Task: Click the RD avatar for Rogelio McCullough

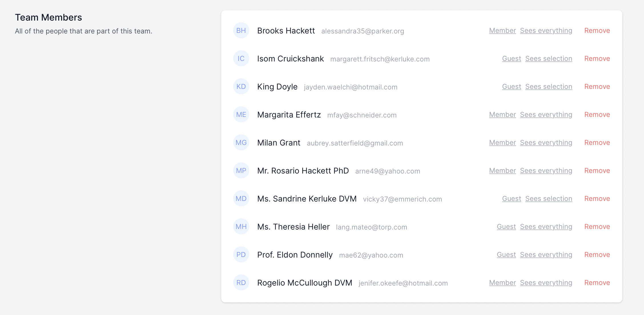Action: coord(241,283)
